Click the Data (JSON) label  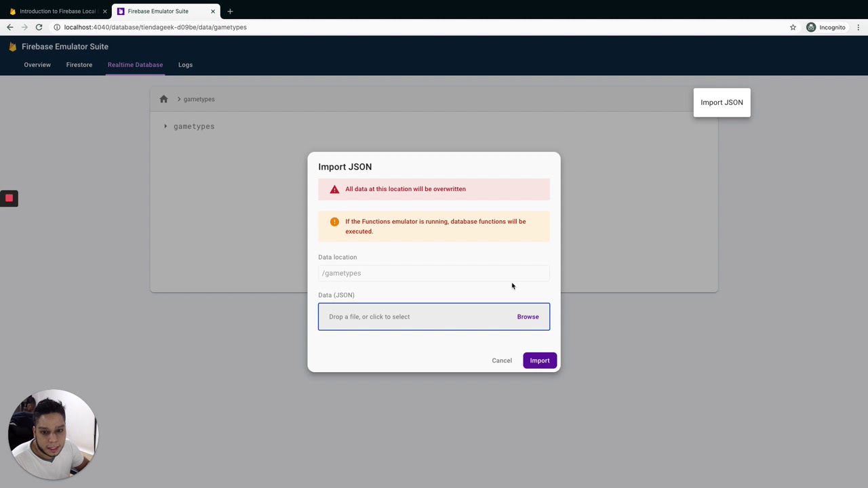(x=336, y=295)
